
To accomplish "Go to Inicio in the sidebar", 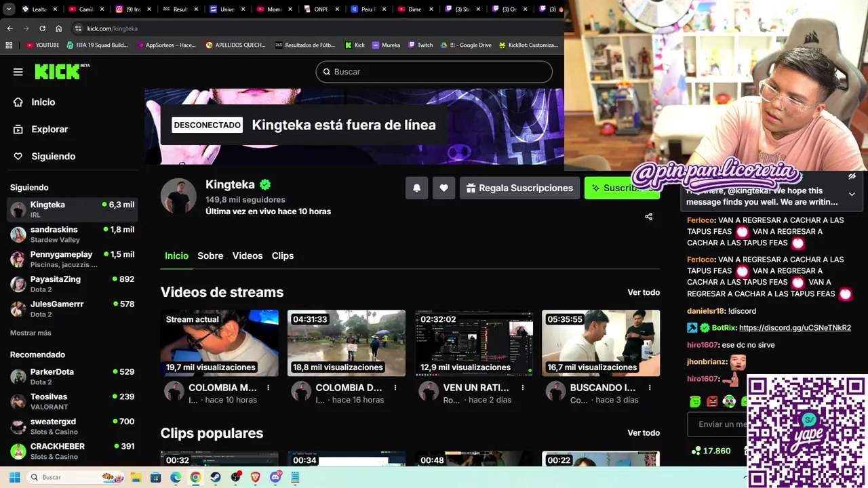I will tap(43, 102).
